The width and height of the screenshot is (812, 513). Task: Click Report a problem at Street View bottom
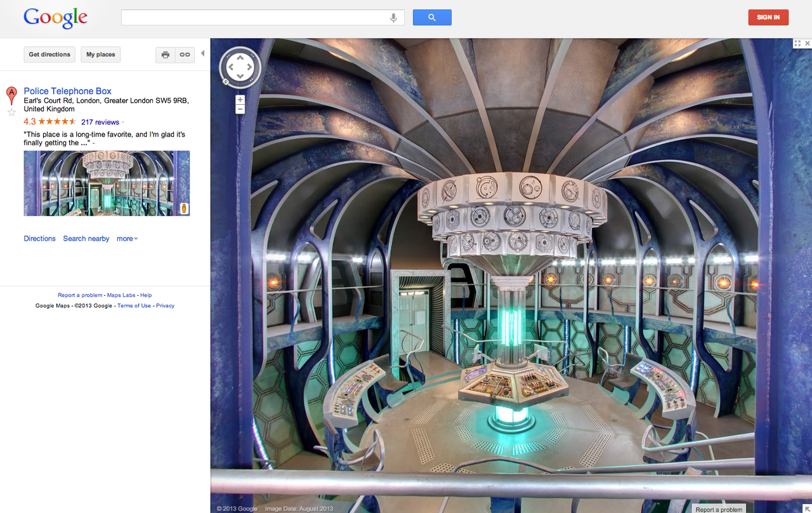coord(718,509)
